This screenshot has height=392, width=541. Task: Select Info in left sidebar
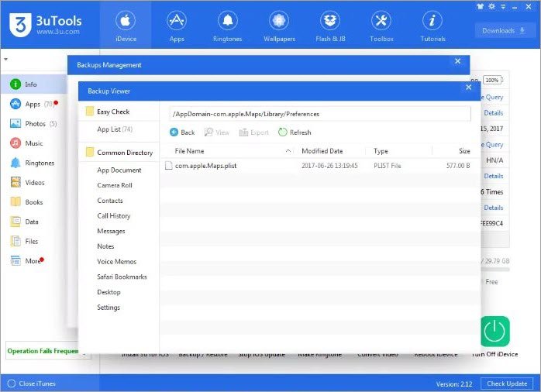pos(34,84)
